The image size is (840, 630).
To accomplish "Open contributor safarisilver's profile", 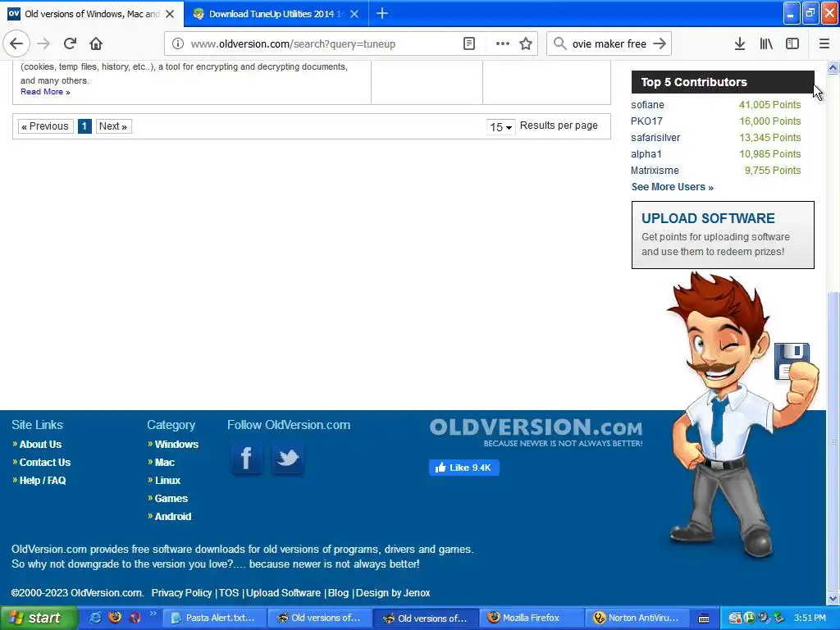I will (655, 138).
